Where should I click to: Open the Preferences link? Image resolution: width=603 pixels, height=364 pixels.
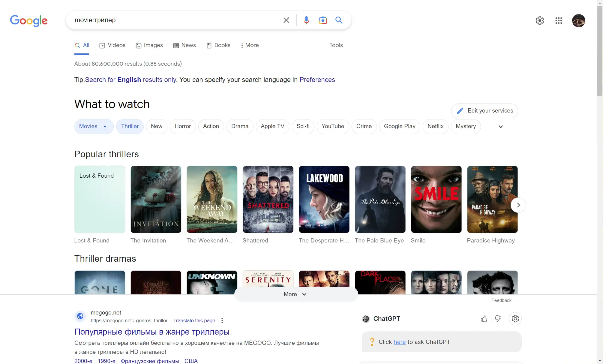coord(317,80)
